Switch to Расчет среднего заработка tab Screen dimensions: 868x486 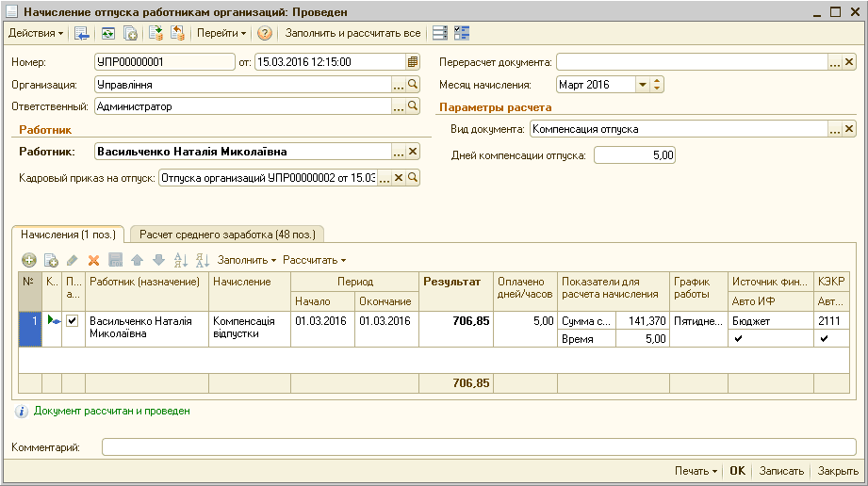[227, 235]
